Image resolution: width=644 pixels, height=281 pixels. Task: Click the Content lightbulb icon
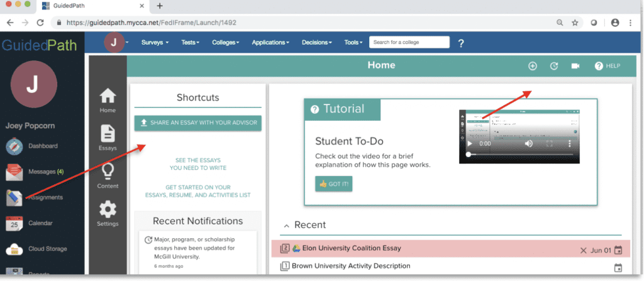point(108,175)
